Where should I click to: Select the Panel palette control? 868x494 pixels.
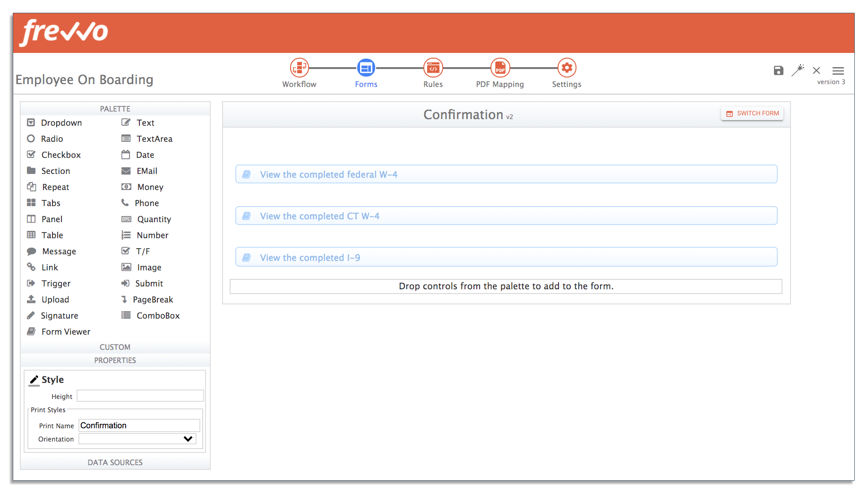(44, 219)
